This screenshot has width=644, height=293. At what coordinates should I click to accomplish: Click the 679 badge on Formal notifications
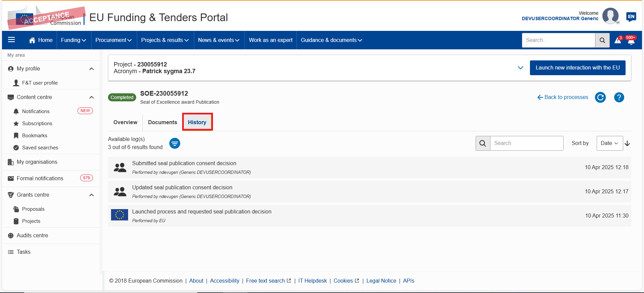[x=87, y=178]
